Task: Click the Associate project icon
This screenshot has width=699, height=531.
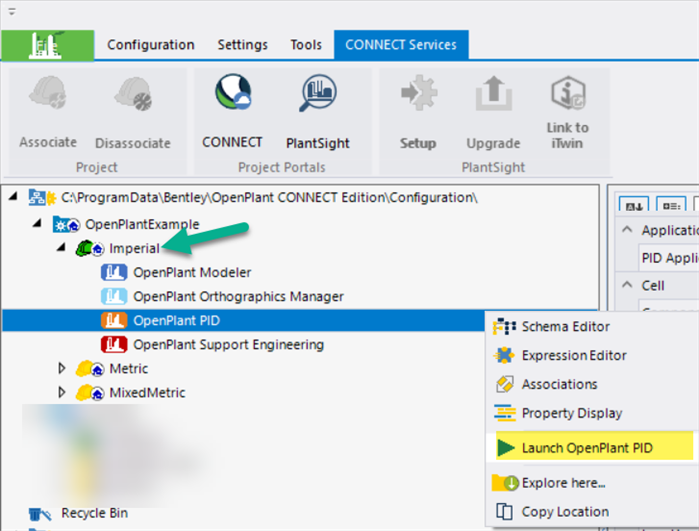Action: 48,97
